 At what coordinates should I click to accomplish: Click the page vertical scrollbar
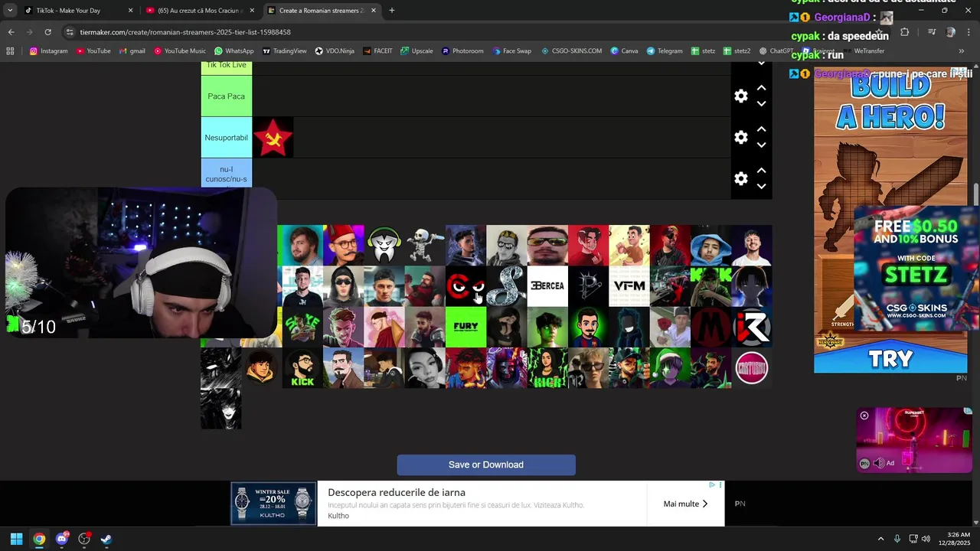[975, 195]
